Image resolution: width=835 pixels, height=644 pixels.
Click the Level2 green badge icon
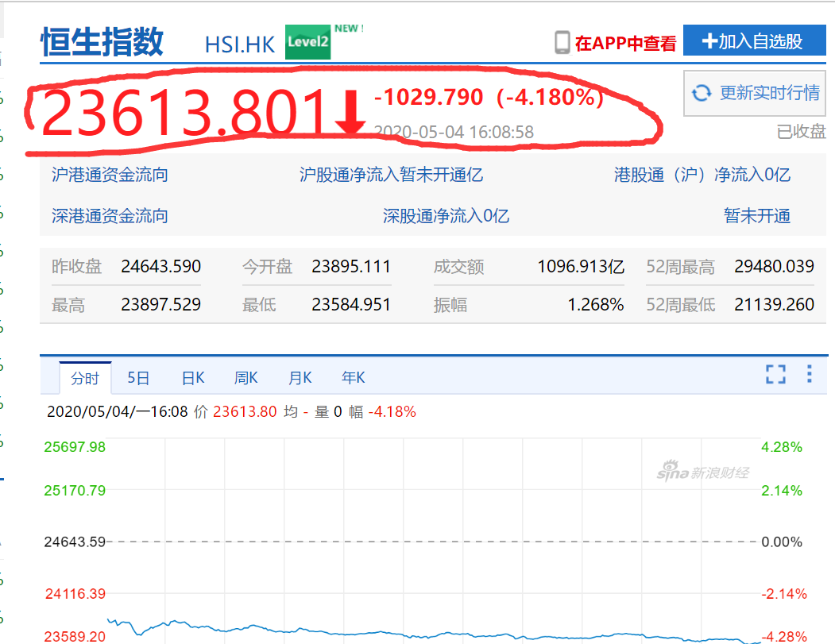tap(308, 42)
